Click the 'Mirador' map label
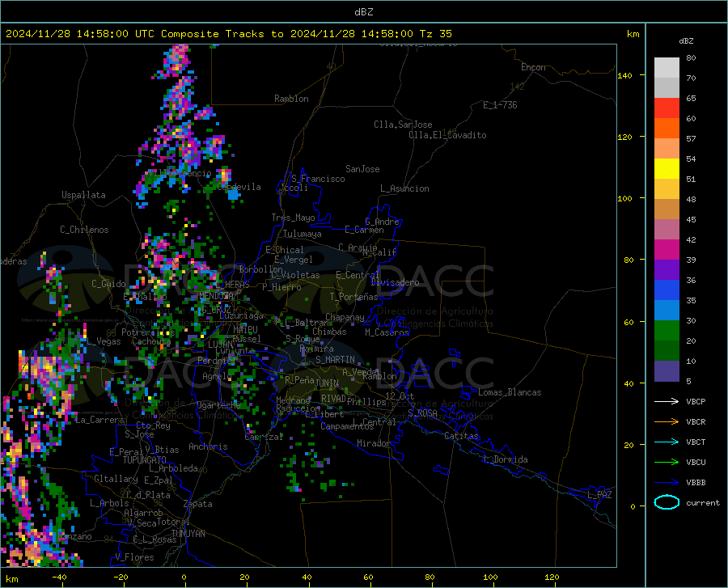 [374, 443]
